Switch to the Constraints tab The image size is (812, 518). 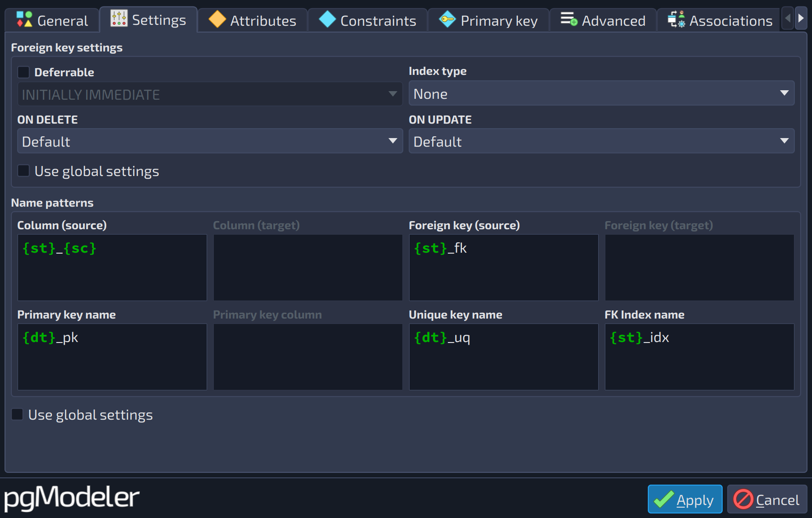pos(368,20)
